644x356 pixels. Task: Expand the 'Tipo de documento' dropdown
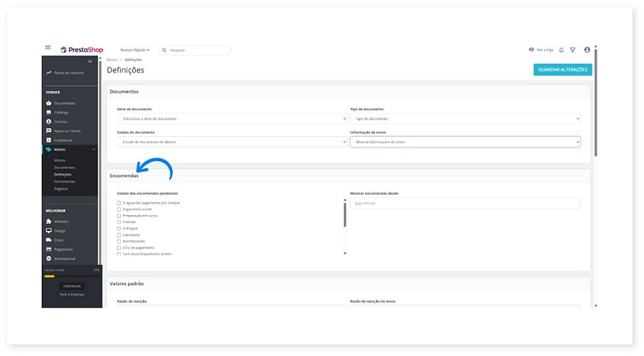(x=464, y=118)
